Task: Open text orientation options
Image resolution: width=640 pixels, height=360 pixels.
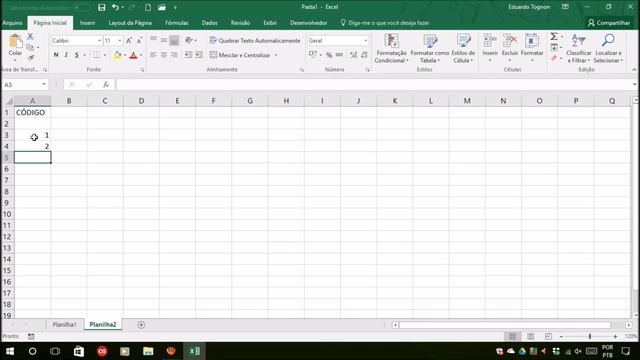Action: click(x=190, y=40)
